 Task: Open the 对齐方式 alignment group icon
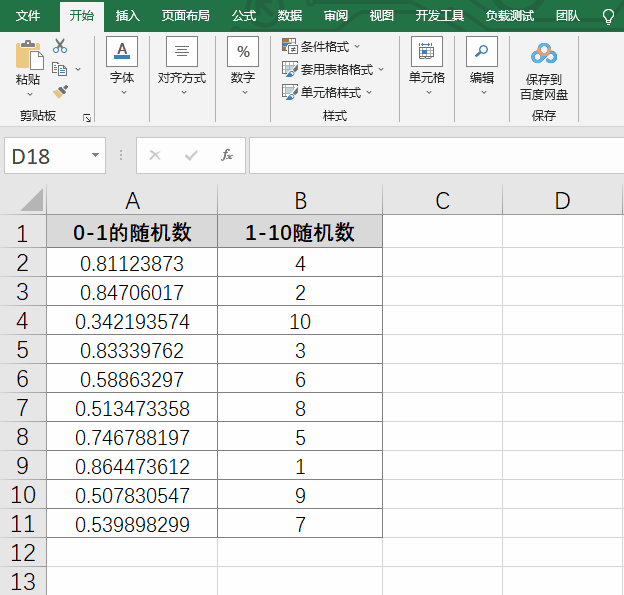coord(182,51)
